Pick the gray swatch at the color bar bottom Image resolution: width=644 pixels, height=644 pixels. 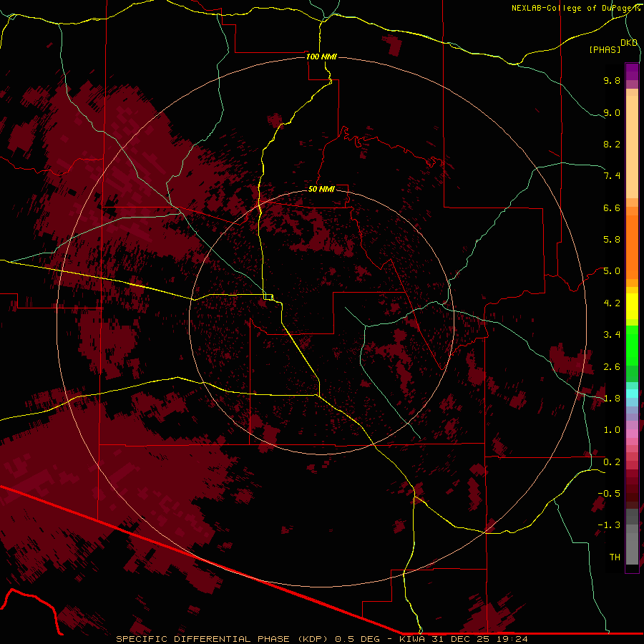[x=632, y=550]
